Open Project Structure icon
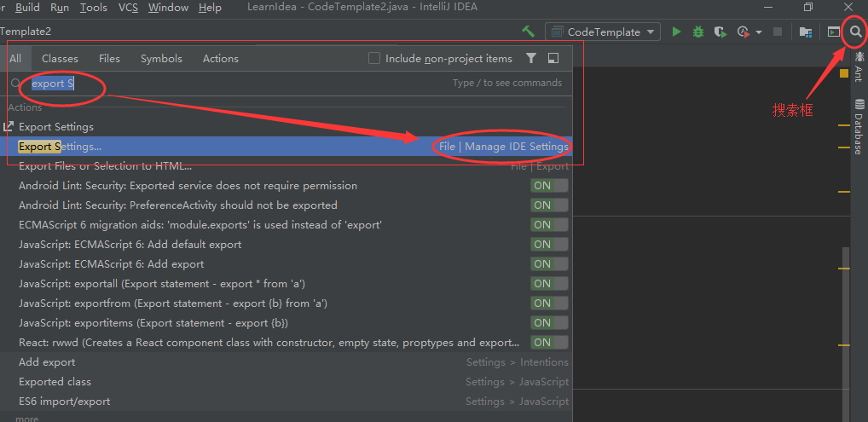Viewport: 868px width, 422px height. click(806, 32)
